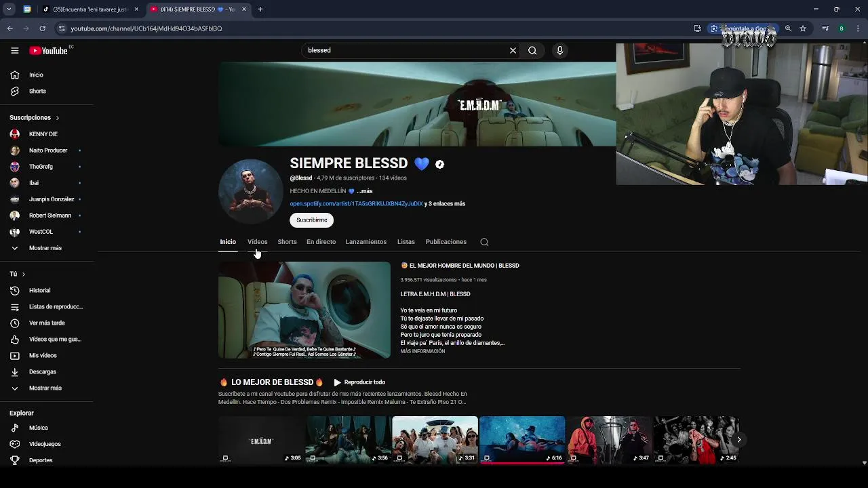
Task: Open a new browser tab with plus
Action: [x=260, y=9]
